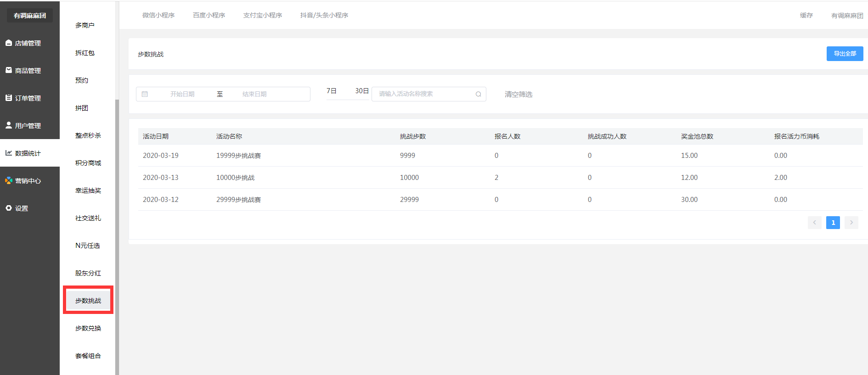Image resolution: width=868 pixels, height=375 pixels.
Task: Switch to 支付宝小程序 tab
Action: click(x=263, y=15)
